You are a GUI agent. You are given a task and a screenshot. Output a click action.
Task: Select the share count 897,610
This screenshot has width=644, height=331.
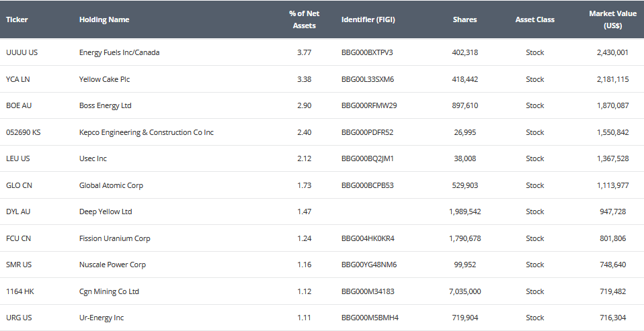[x=465, y=105]
